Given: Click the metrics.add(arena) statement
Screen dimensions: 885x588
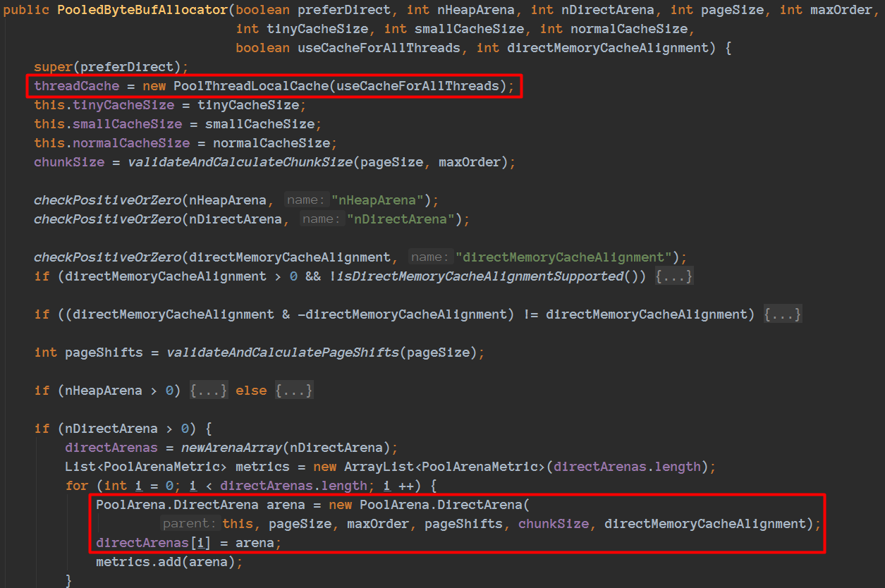Looking at the screenshot, I should point(169,563).
